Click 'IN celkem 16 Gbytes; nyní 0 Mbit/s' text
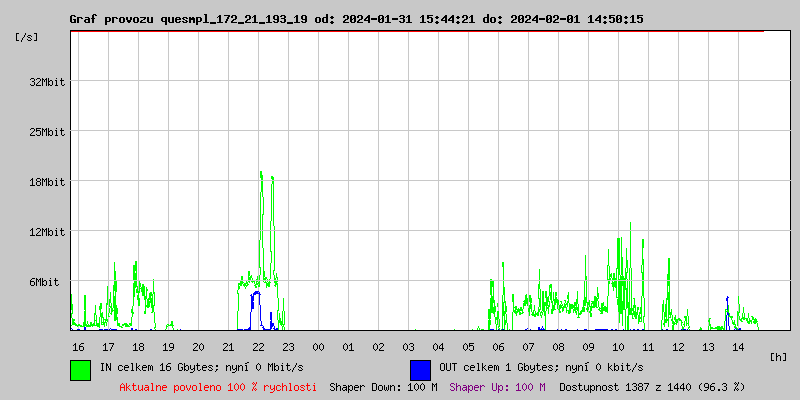This screenshot has height=400, width=800. (202, 367)
